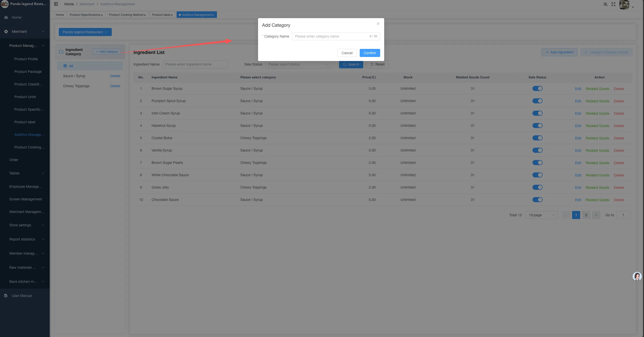The image size is (644, 337).
Task: Toggle sale status for Grass Jelly
Action: click(537, 187)
